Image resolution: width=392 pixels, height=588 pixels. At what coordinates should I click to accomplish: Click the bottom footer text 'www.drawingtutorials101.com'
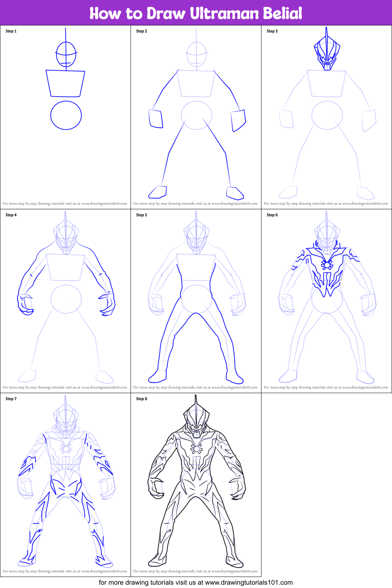[249, 582]
